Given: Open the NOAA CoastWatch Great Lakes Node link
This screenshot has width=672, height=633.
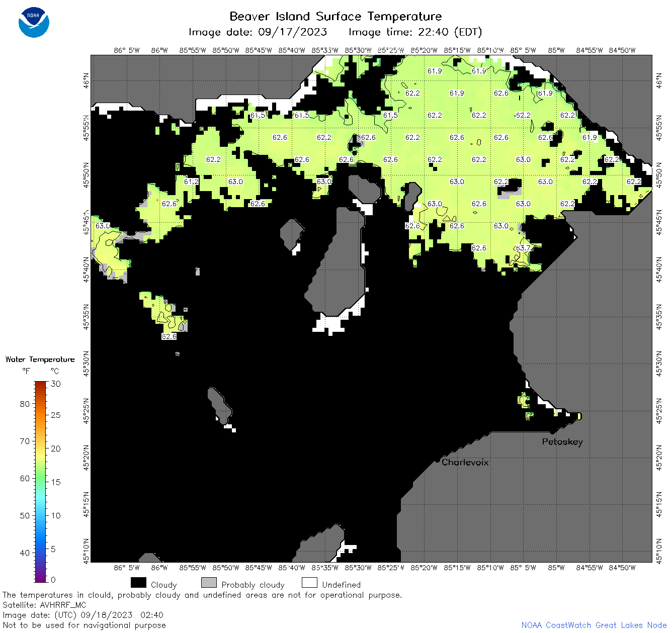Looking at the screenshot, I should click(x=594, y=625).
